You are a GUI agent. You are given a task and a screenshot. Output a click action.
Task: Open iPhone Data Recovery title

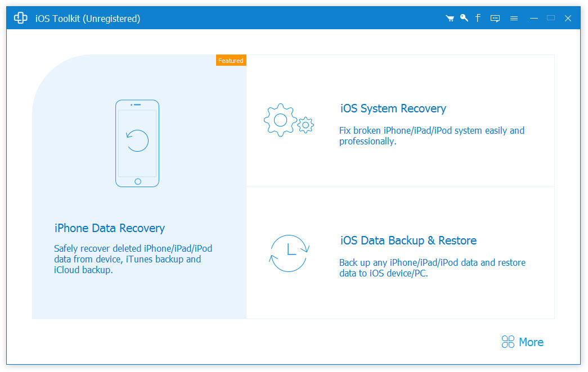110,228
